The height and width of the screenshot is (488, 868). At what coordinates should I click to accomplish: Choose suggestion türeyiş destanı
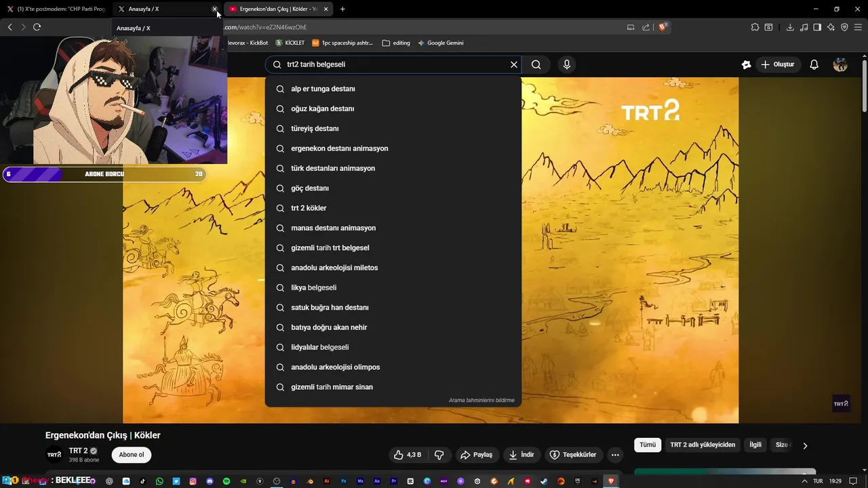coord(393,129)
